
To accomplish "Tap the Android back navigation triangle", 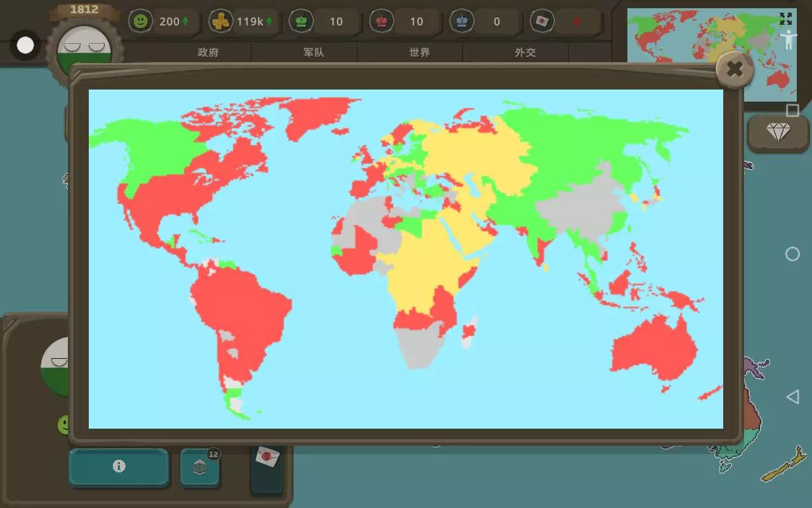I will click(792, 397).
